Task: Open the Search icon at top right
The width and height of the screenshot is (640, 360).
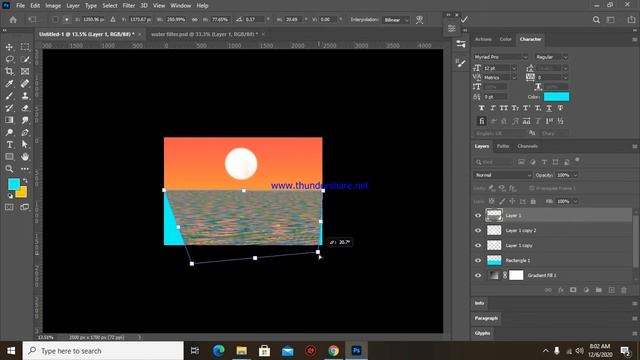Action: click(x=596, y=20)
